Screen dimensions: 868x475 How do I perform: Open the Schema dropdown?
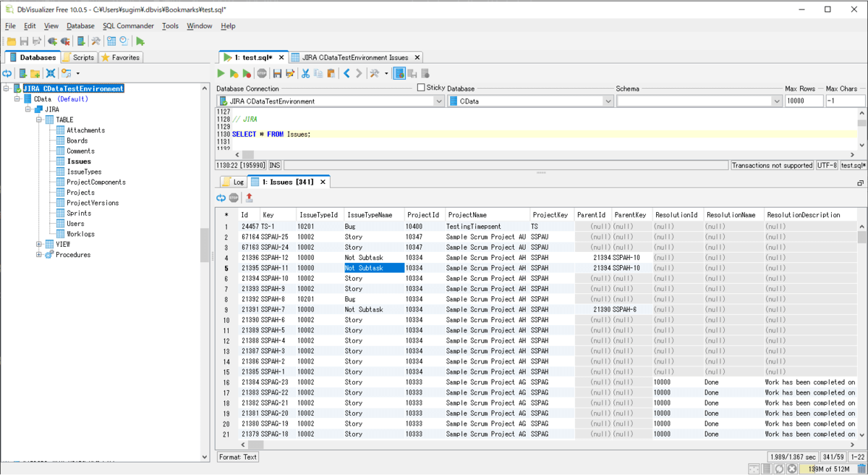pos(776,101)
